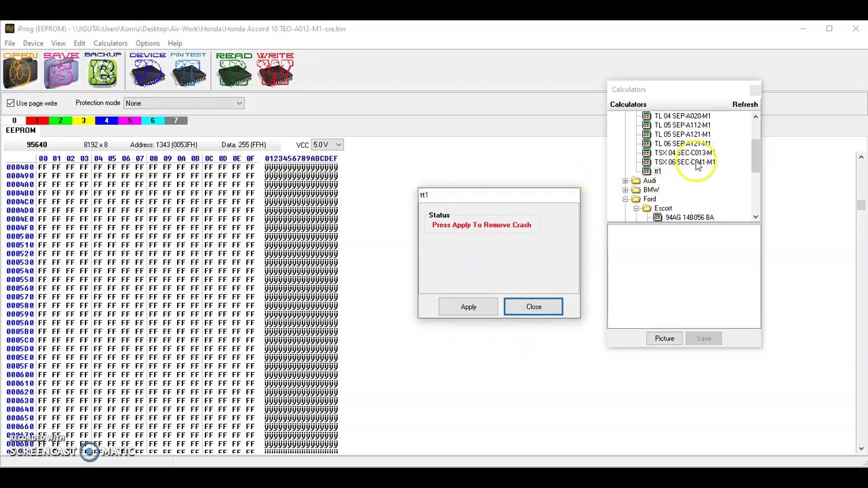Open the View menu
The image size is (868, 488).
[58, 43]
